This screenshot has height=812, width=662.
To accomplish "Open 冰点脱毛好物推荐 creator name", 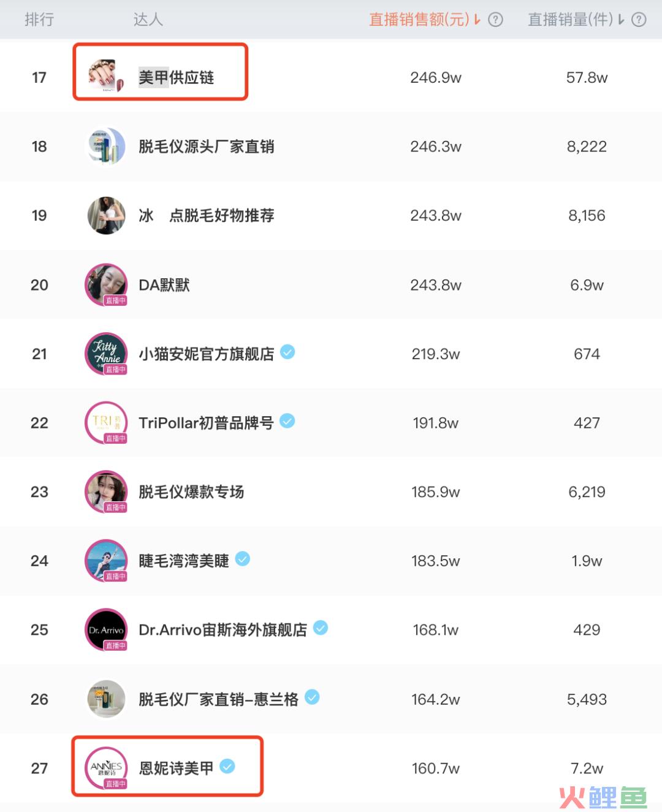I will [x=207, y=215].
